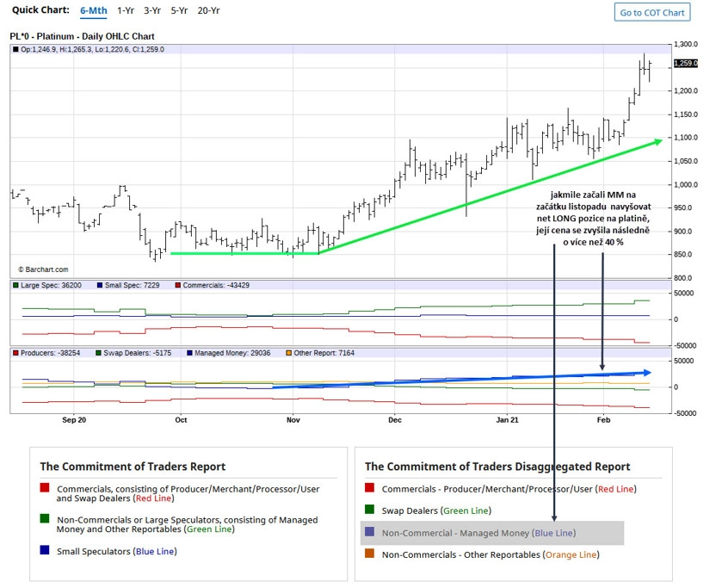Click the Barchart.com copyright text
722x588 pixels.
click(x=43, y=269)
